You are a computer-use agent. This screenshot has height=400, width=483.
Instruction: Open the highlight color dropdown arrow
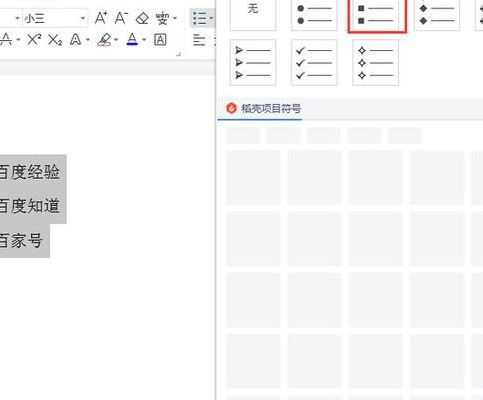116,40
